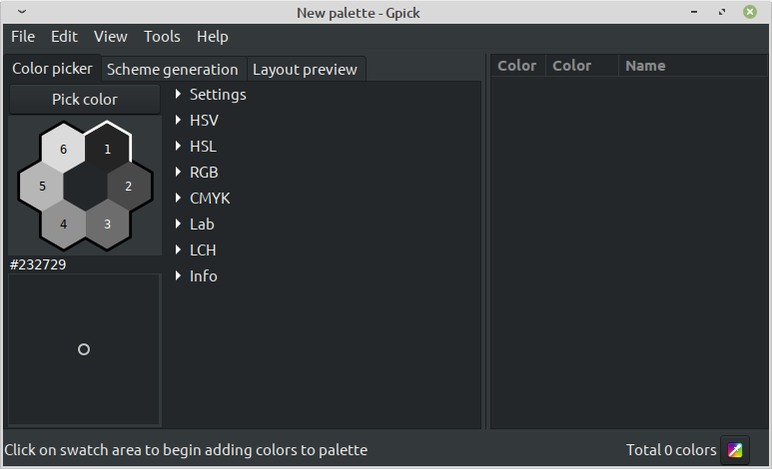Switch to the Layout preview tab
The image size is (772, 469).
(x=305, y=69)
